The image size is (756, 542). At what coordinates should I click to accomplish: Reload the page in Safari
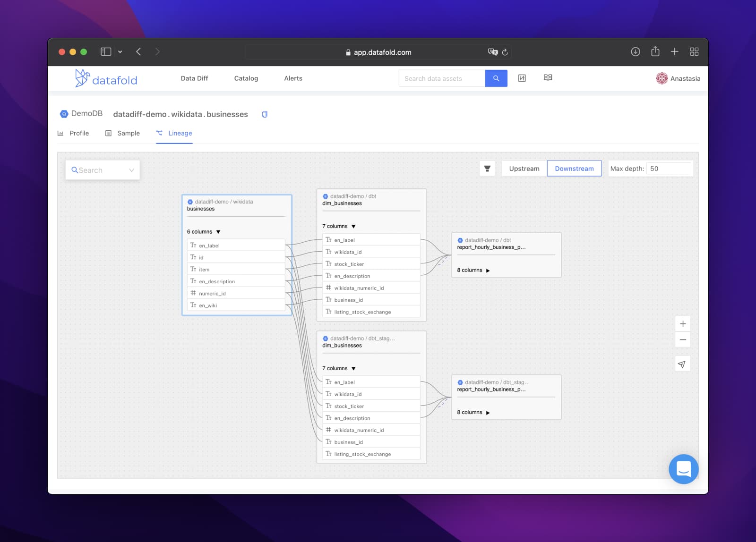pos(505,52)
